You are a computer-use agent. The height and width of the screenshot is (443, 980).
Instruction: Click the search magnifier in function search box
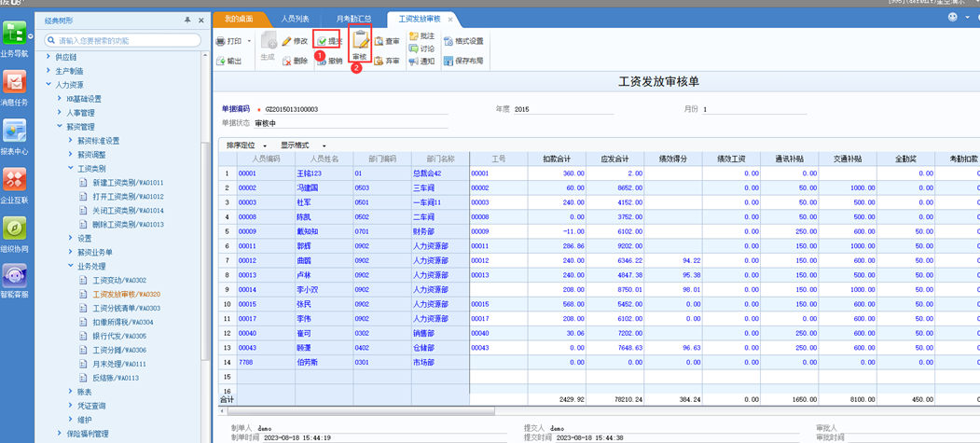51,41
